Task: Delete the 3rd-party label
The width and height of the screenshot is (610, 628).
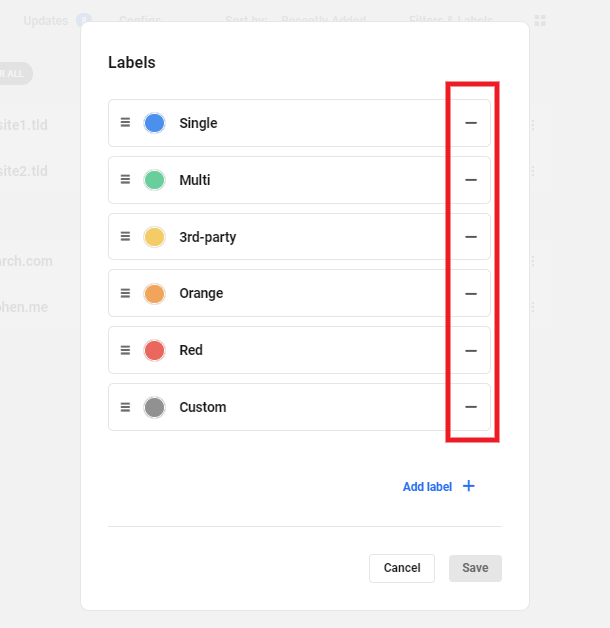Action: pos(471,237)
